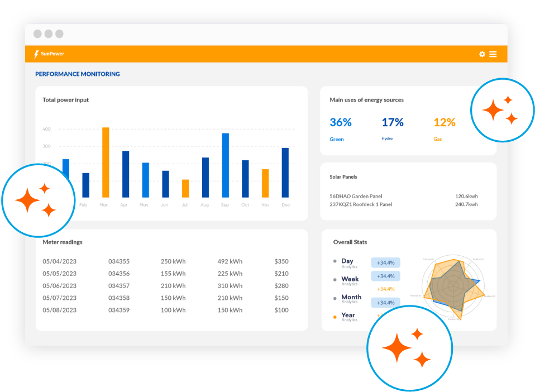
Task: Click the sparkle badge below Overall Stats
Action: coord(409,348)
